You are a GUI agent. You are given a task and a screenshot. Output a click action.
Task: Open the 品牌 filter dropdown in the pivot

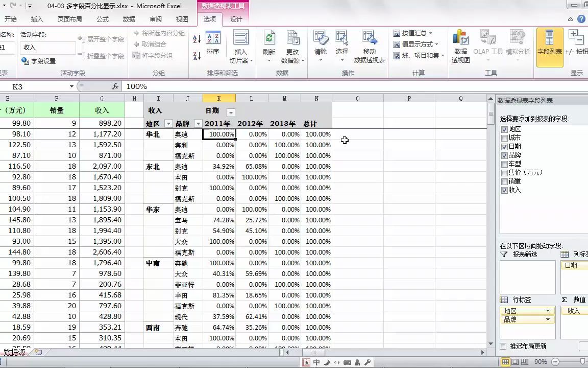198,123
